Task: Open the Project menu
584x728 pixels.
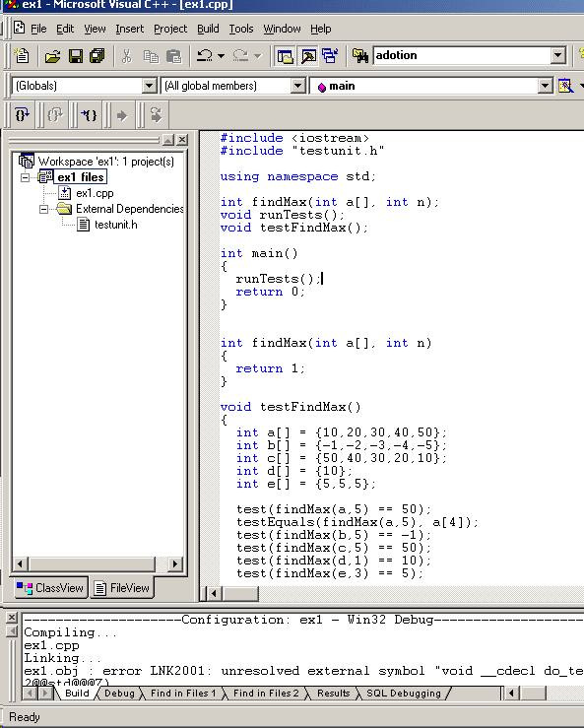Action: [170, 29]
